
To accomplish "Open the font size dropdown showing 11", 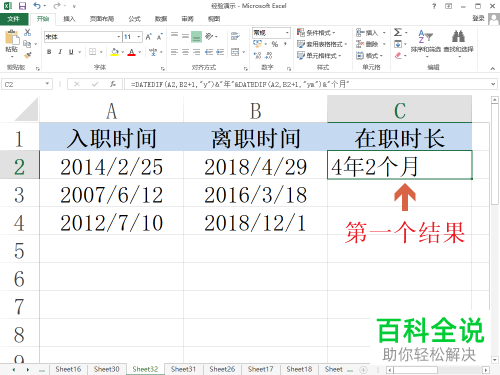I will click(x=139, y=37).
